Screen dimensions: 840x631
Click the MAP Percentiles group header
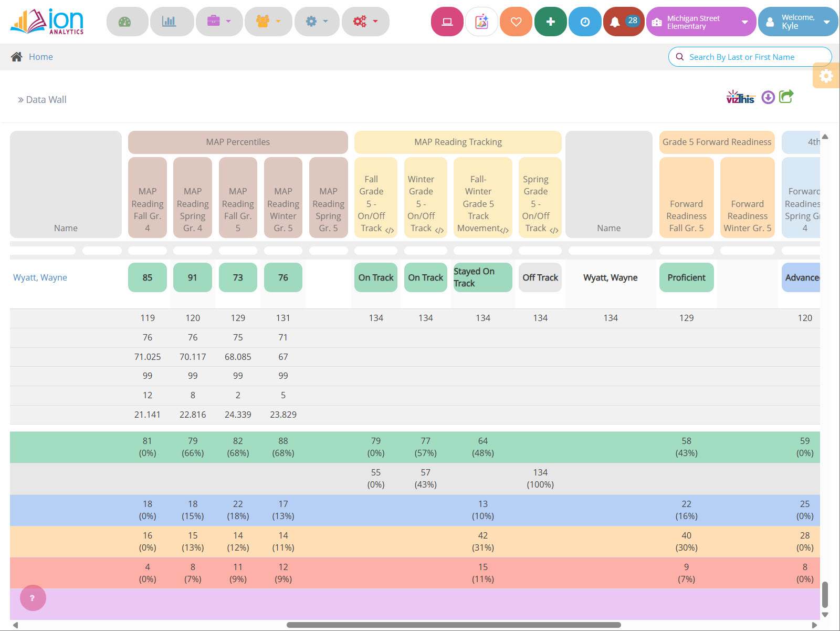pyautogui.click(x=238, y=142)
